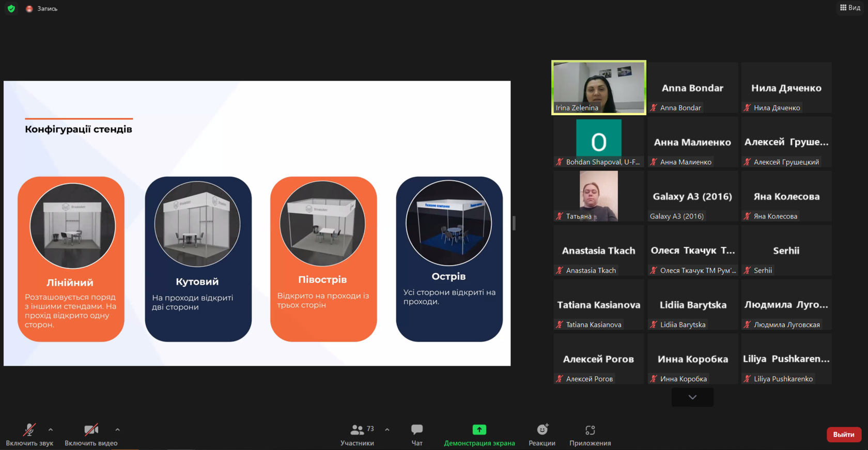Click the muted mic icon beside Anna Bondar
868x450 pixels.
(x=654, y=107)
